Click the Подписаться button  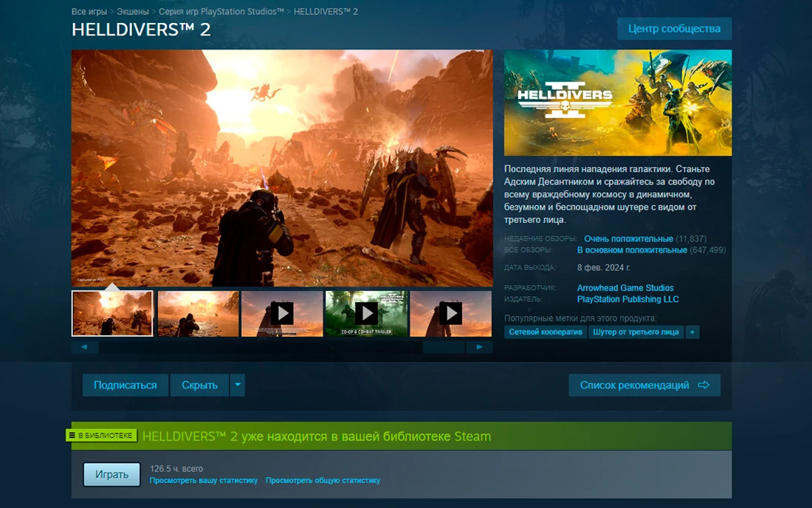tap(125, 385)
